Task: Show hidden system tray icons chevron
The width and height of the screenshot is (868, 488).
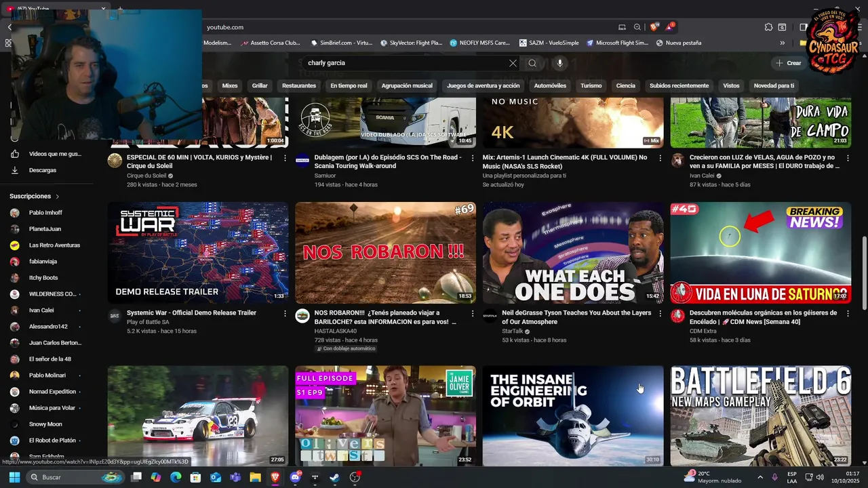Action: click(x=759, y=477)
